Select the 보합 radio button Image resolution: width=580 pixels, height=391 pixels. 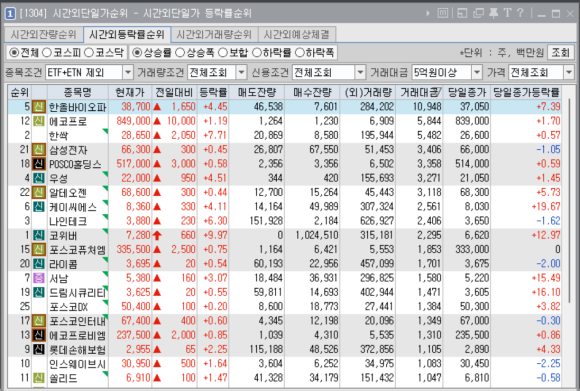tap(223, 53)
